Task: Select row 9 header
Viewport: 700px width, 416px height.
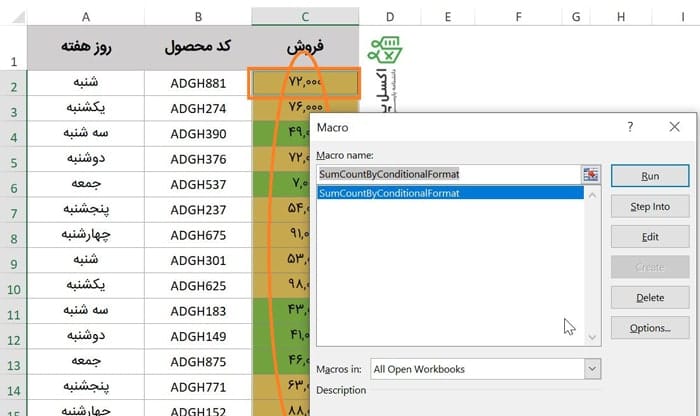Action: [13, 261]
